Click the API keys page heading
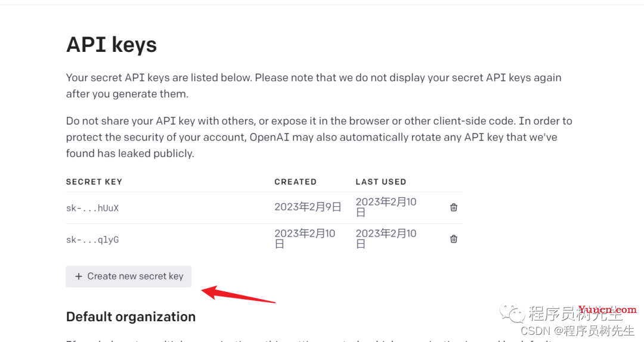 pyautogui.click(x=112, y=45)
